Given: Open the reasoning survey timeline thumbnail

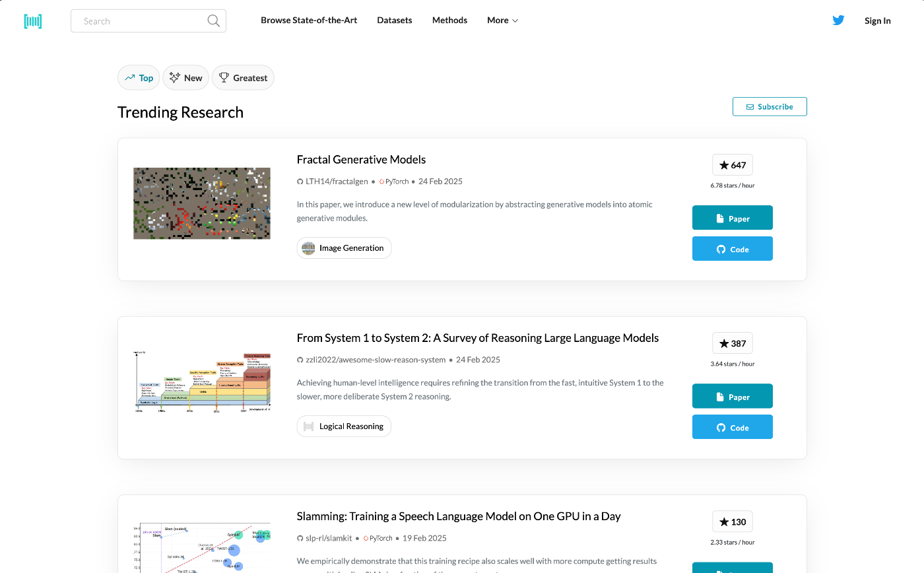Looking at the screenshot, I should pyautogui.click(x=202, y=382).
